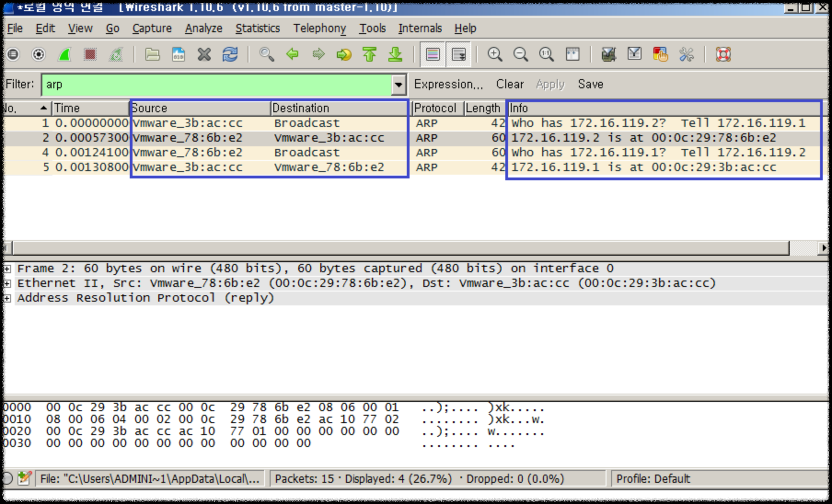Click the Profile: Default status entry
The width and height of the screenshot is (832, 504).
(653, 479)
